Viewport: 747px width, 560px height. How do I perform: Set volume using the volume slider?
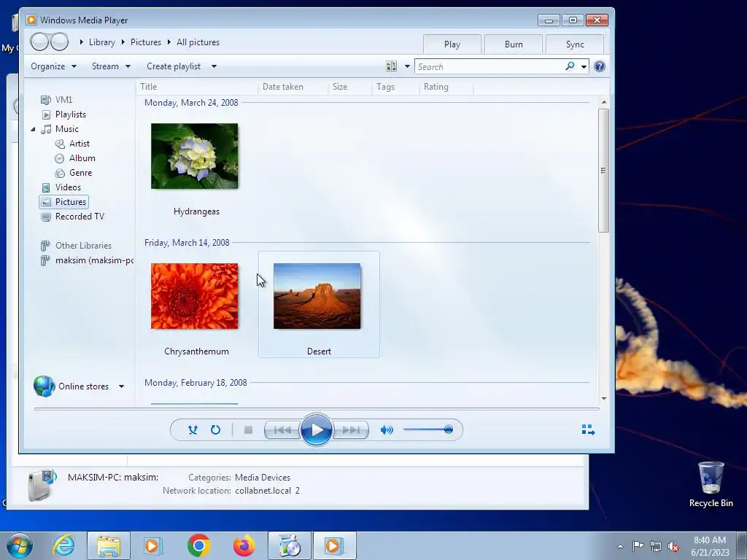428,429
